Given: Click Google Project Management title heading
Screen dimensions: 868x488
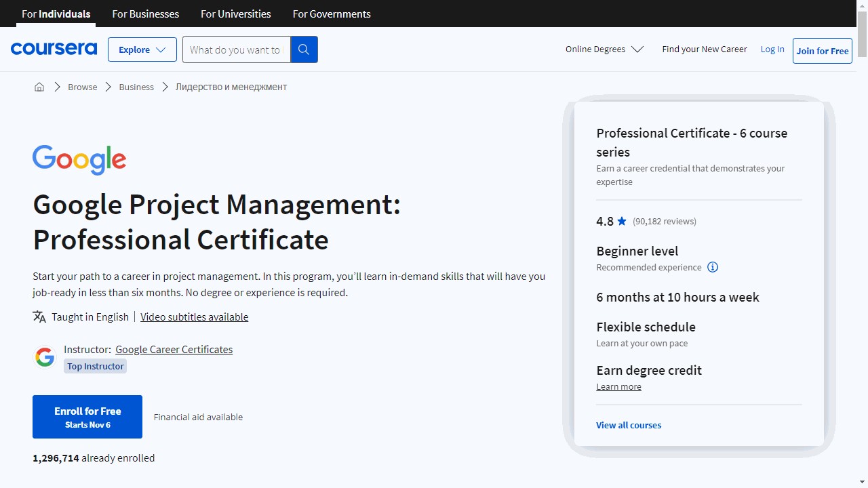Looking at the screenshot, I should (x=217, y=222).
